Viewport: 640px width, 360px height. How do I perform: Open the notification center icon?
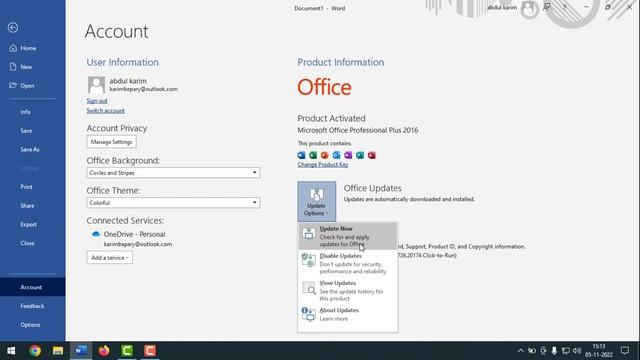point(625,351)
